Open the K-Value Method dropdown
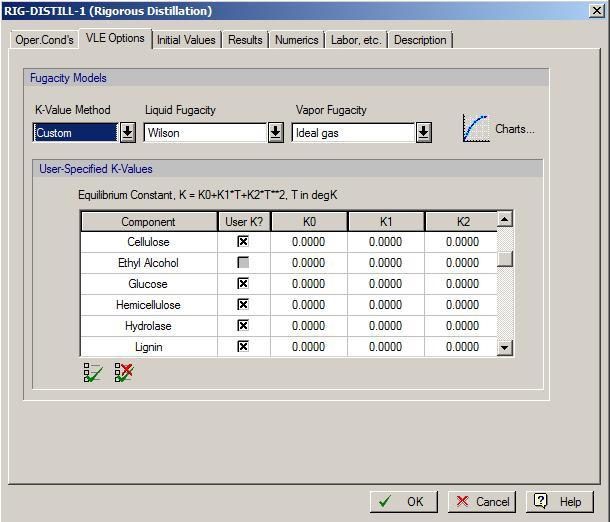 128,132
